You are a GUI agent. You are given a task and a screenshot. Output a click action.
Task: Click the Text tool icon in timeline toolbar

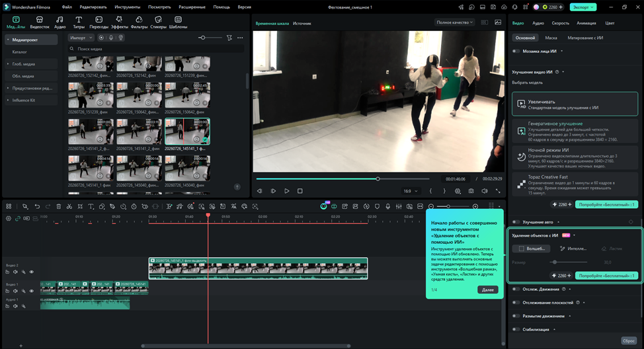point(91,206)
